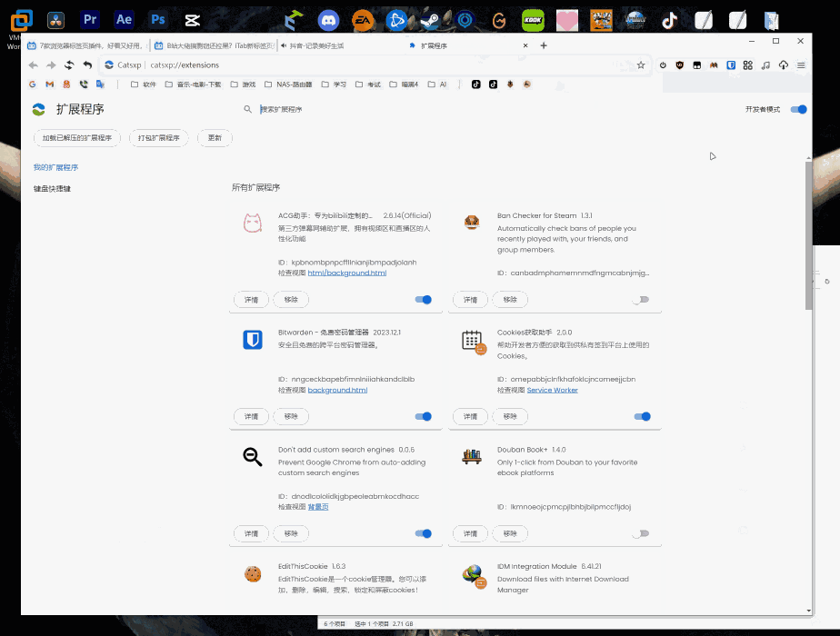
Task: Expand the 学习 bookmarks folder
Action: tap(334, 84)
